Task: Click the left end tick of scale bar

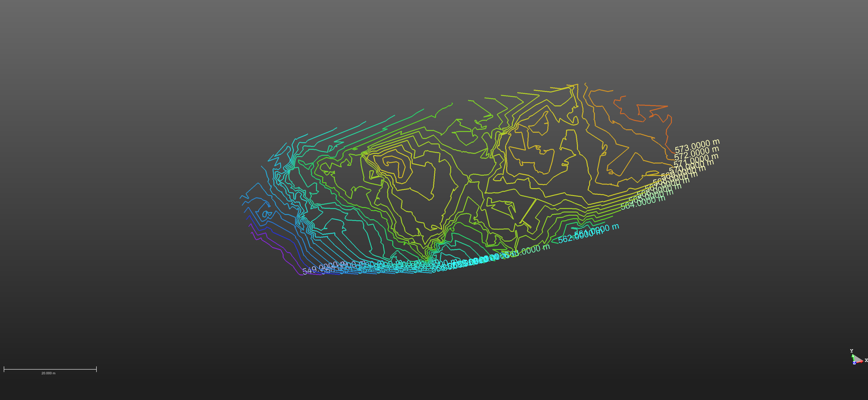Action: click(x=4, y=369)
